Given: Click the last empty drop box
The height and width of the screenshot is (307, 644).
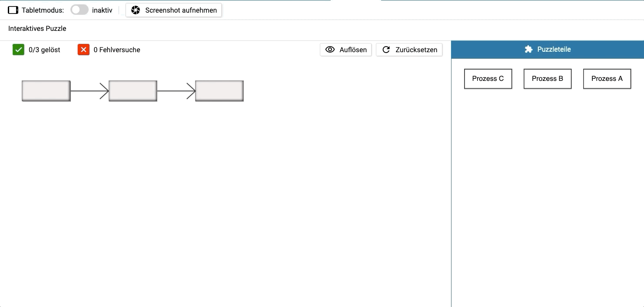Looking at the screenshot, I should tap(219, 91).
